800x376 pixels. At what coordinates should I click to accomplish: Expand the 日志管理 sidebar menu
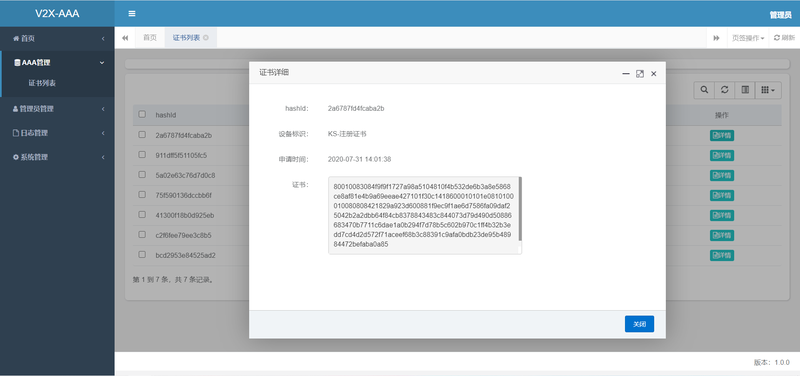coord(57,133)
